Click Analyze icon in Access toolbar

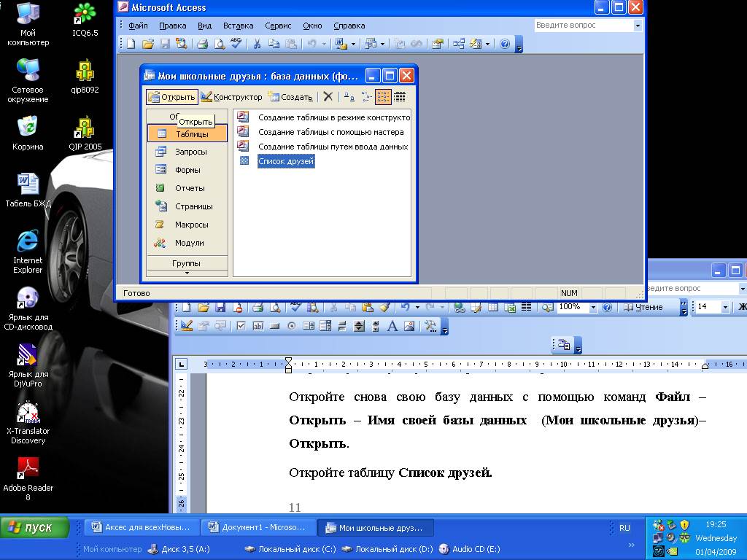pos(371,44)
